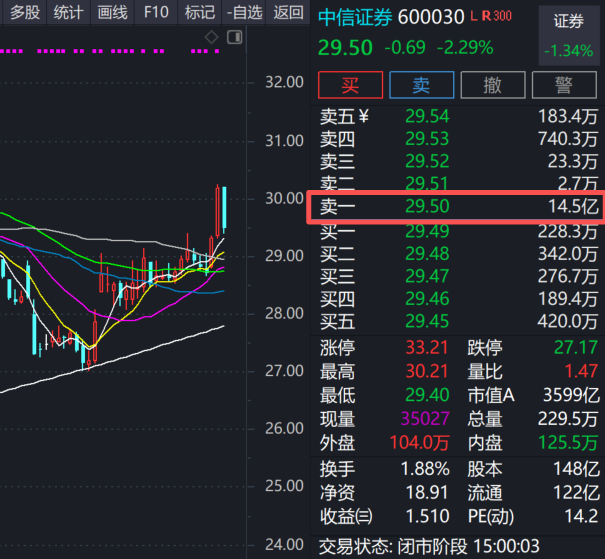Click the 买一 29.49 bid row
Viewport: 605px width, 559px height.
coord(458,230)
